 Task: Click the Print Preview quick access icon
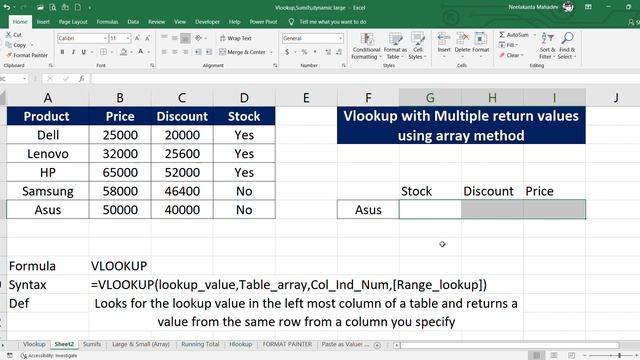tap(53, 7)
